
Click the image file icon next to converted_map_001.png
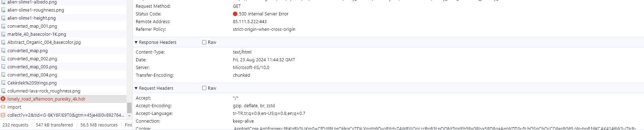click(x=3, y=26)
